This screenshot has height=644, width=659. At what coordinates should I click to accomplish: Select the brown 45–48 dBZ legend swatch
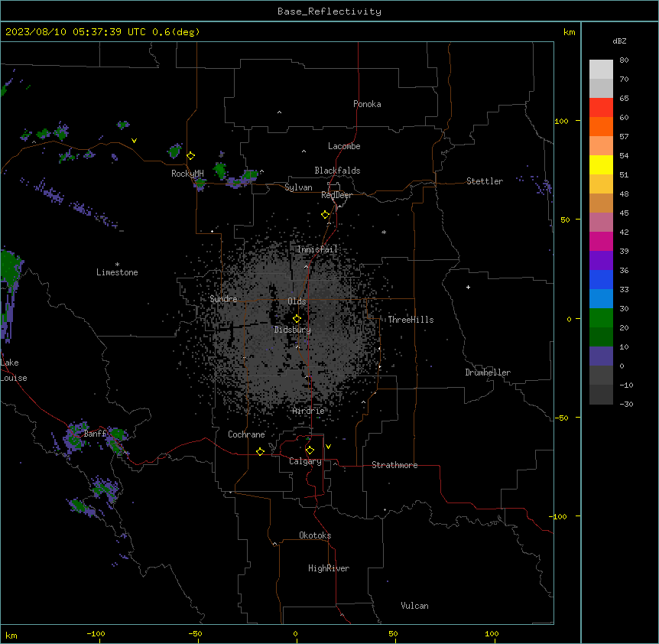pos(601,203)
